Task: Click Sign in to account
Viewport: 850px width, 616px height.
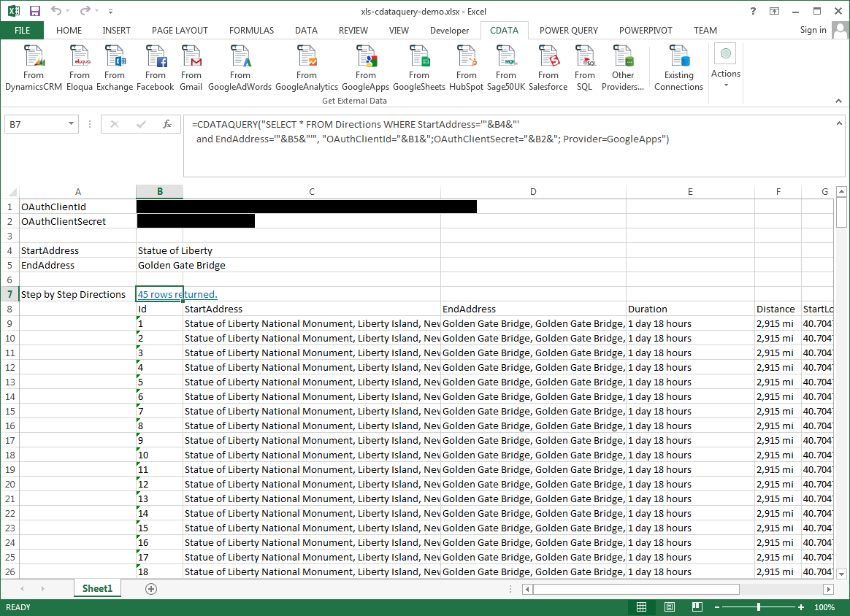Action: [x=813, y=30]
